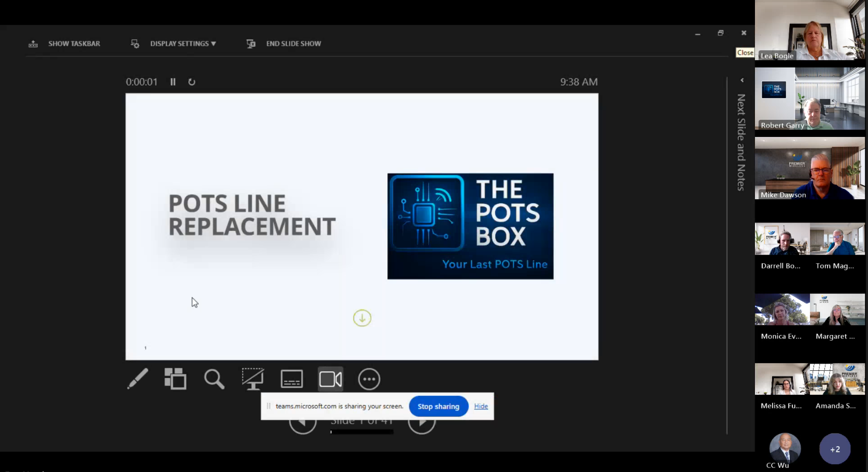Expand the Next Slide and Notes panel

click(742, 80)
